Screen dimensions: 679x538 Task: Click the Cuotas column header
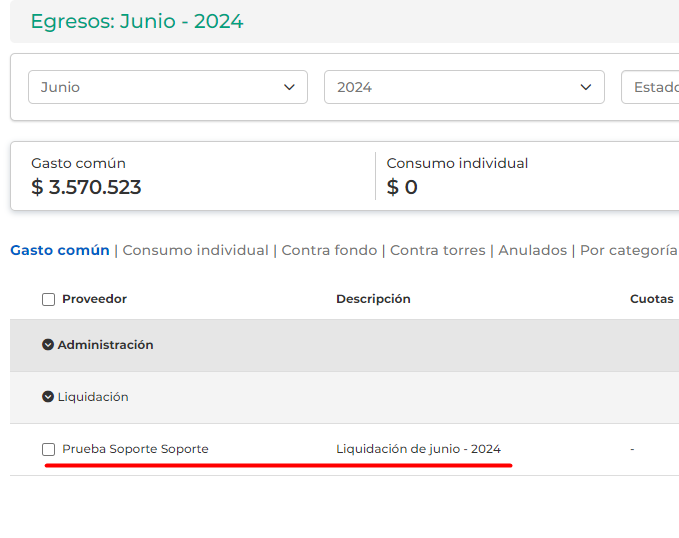(x=652, y=299)
